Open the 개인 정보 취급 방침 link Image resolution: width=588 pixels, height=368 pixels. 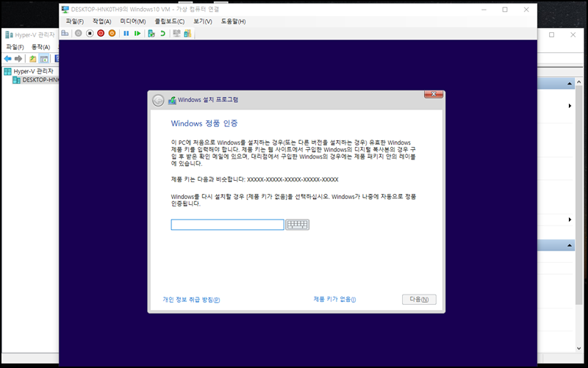191,300
